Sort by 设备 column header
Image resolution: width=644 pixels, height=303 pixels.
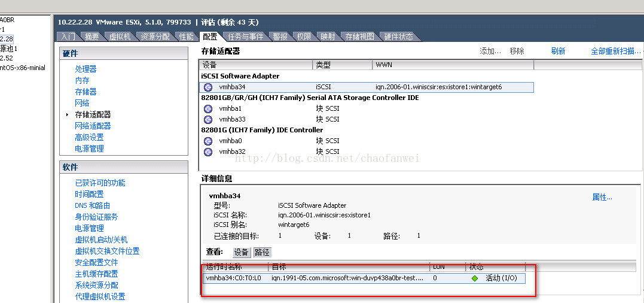(x=257, y=65)
